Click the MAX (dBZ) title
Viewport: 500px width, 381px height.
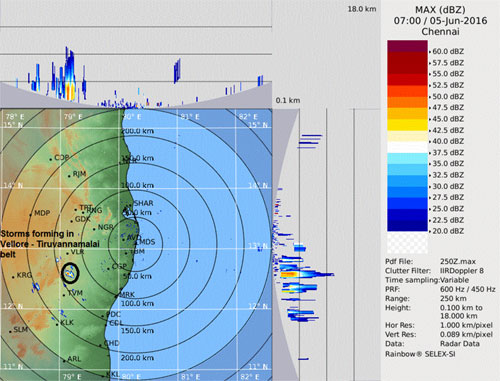(440, 10)
